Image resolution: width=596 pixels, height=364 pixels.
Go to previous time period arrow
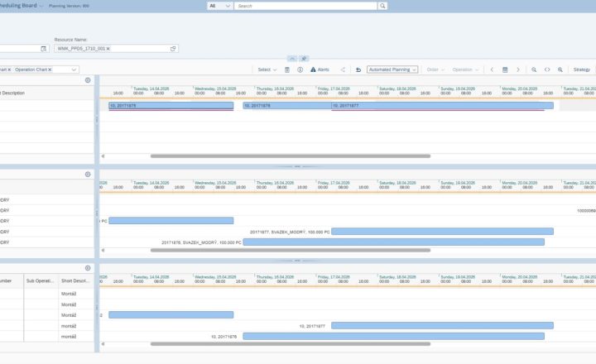[x=492, y=70]
